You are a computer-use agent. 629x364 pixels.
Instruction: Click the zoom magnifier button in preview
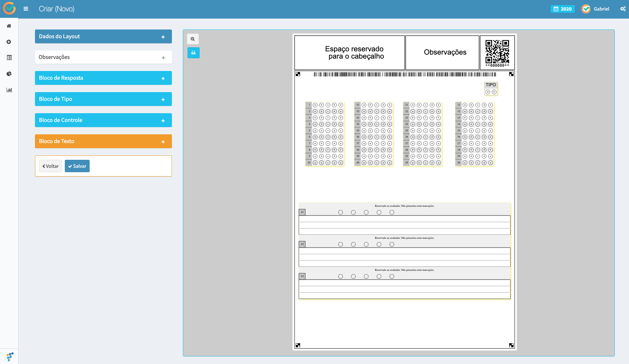click(x=193, y=39)
